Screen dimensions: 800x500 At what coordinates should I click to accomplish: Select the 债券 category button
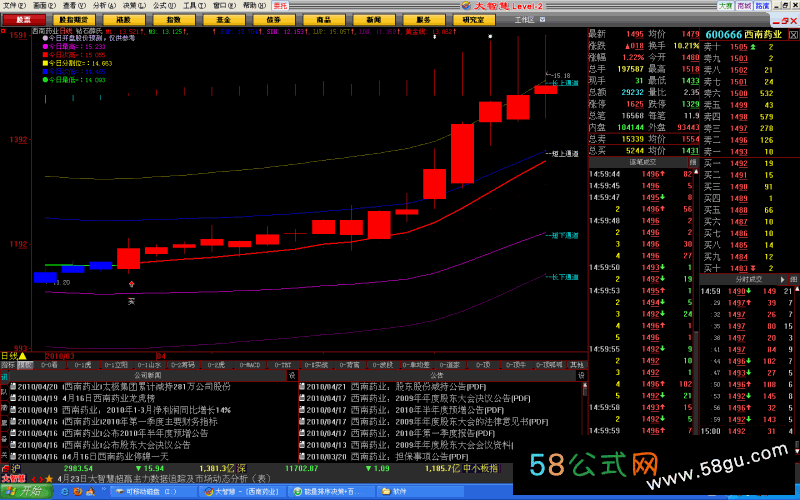click(x=273, y=20)
